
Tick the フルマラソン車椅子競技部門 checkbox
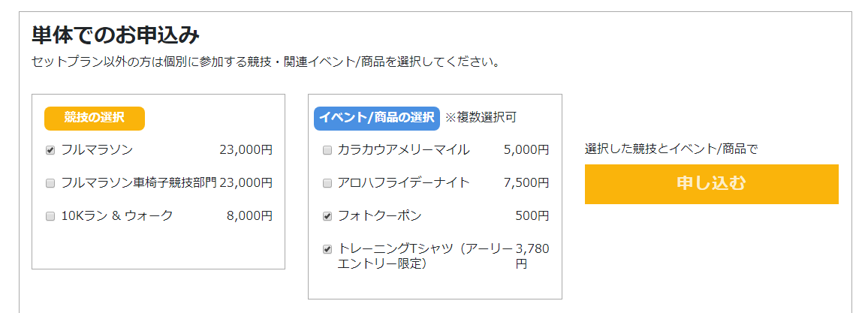click(x=50, y=183)
